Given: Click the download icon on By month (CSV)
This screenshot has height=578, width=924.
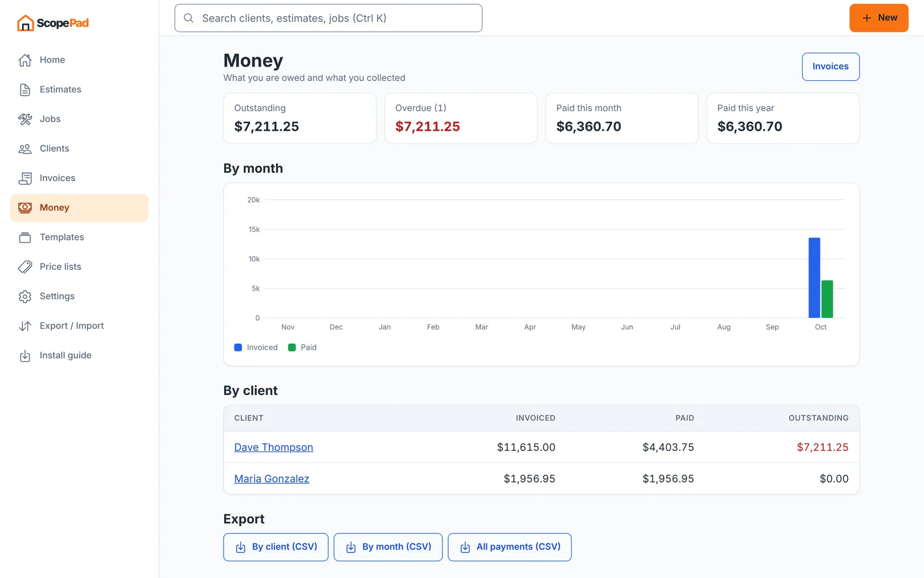Looking at the screenshot, I should (x=351, y=547).
